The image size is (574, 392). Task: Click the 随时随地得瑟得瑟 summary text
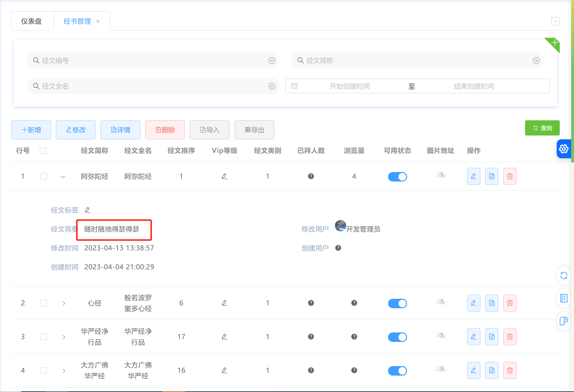point(112,229)
